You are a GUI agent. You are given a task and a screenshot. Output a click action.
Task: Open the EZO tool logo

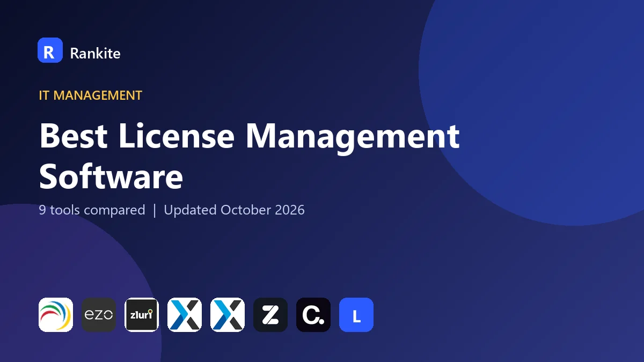pyautogui.click(x=99, y=315)
